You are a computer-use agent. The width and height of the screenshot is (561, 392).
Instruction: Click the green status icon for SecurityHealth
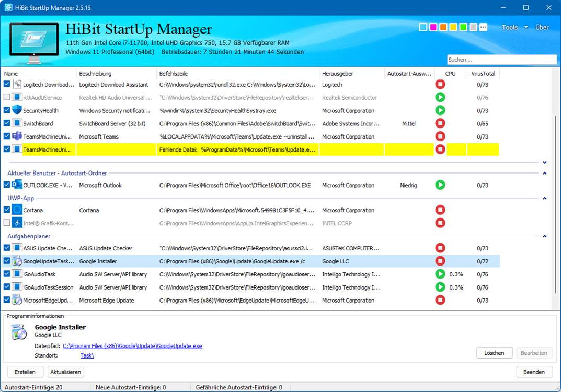tap(440, 110)
